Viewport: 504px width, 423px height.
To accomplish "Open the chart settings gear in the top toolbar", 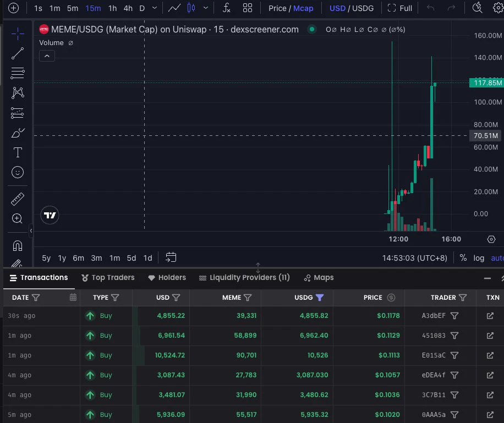I will 498,8.
